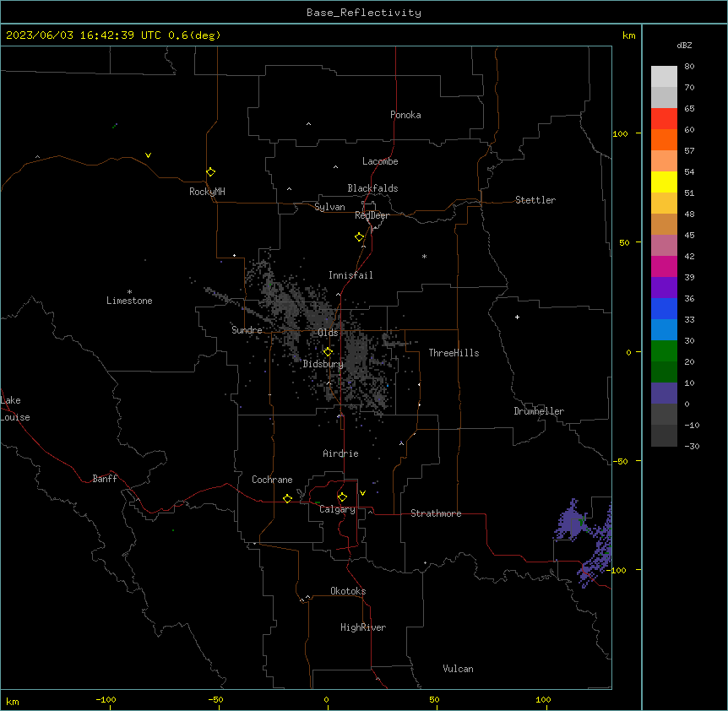Pick the yellow 54-51 dBZ legend color

[x=664, y=182]
